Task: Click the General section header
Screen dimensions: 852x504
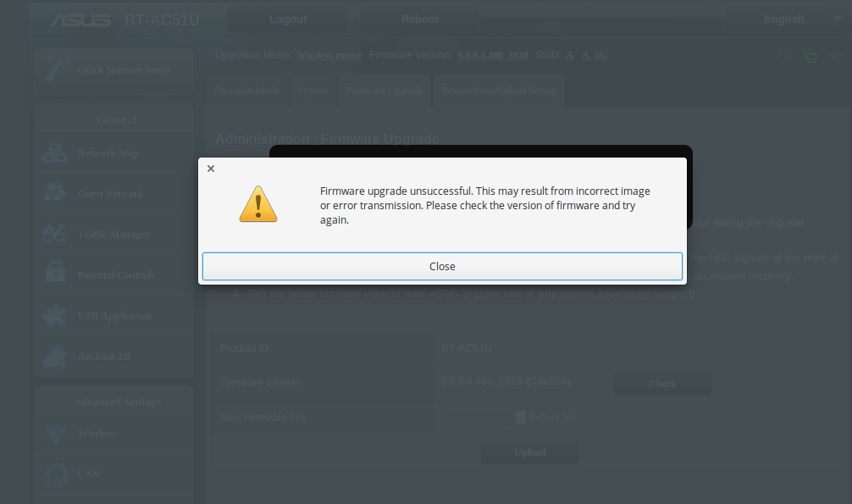Action: tap(117, 120)
